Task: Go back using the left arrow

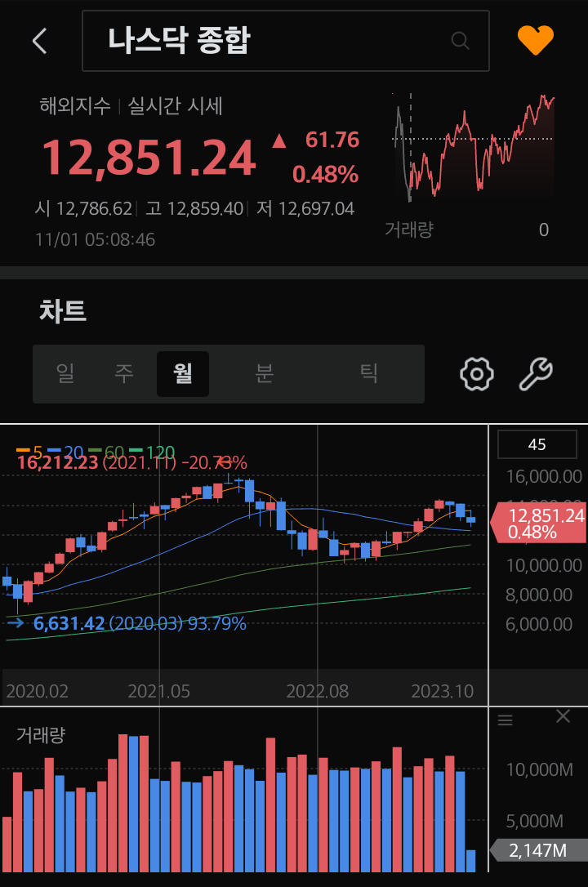Action: point(39,41)
